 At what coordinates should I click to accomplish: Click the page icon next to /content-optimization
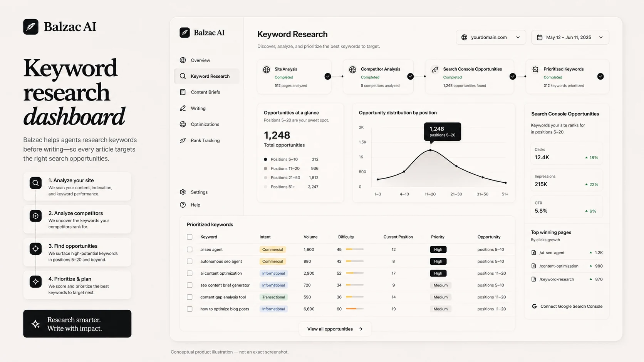click(x=534, y=266)
